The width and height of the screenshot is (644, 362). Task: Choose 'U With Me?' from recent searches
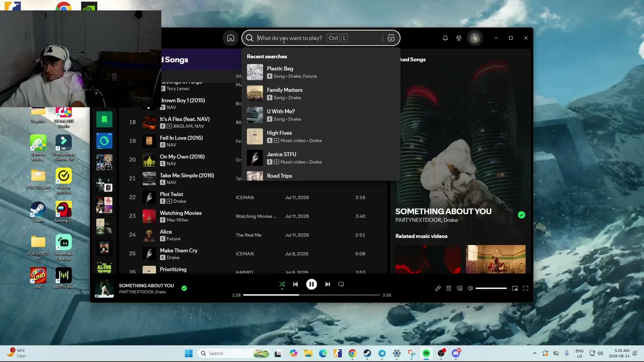click(321, 115)
